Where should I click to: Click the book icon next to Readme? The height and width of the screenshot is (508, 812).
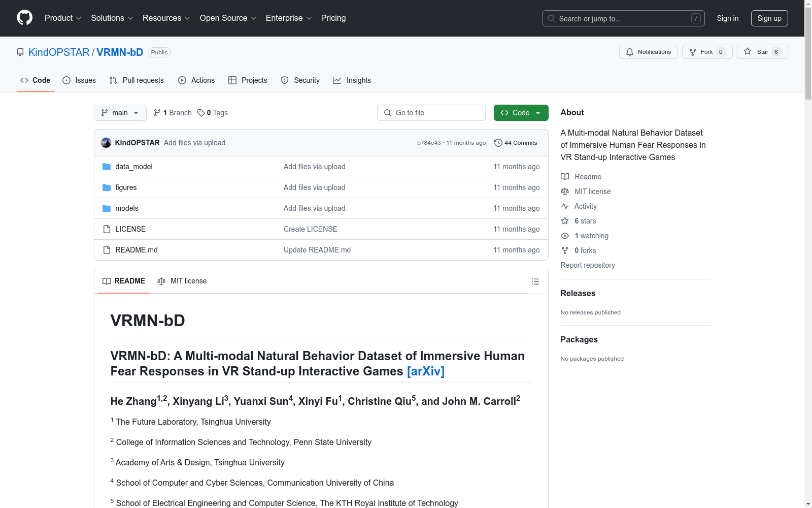(x=565, y=177)
